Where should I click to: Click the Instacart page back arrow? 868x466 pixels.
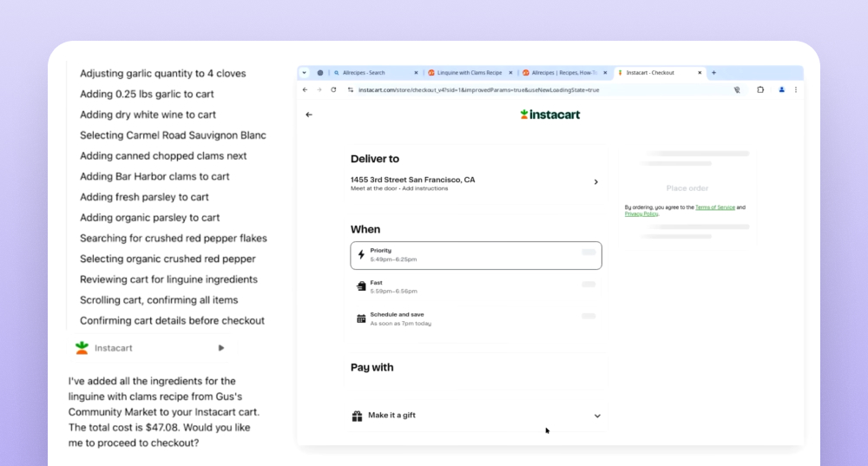pos(309,115)
